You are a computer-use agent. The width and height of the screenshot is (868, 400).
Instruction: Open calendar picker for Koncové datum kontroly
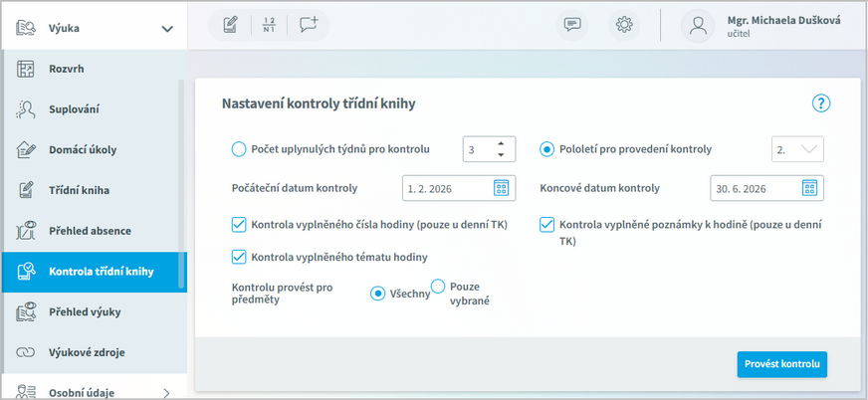(x=809, y=188)
